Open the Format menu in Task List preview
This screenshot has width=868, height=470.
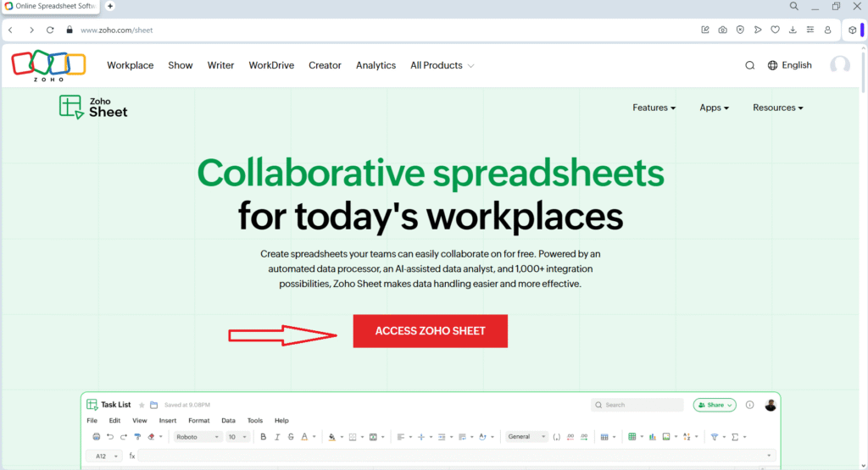point(198,420)
